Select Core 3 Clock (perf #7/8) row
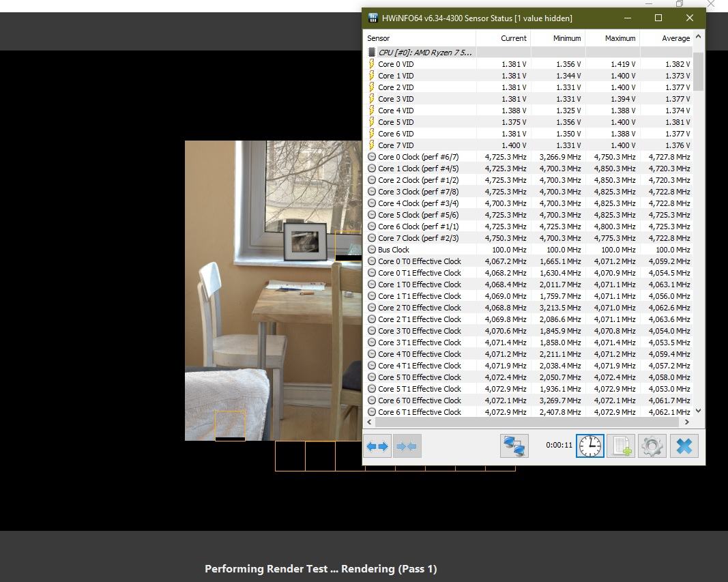 pos(528,192)
